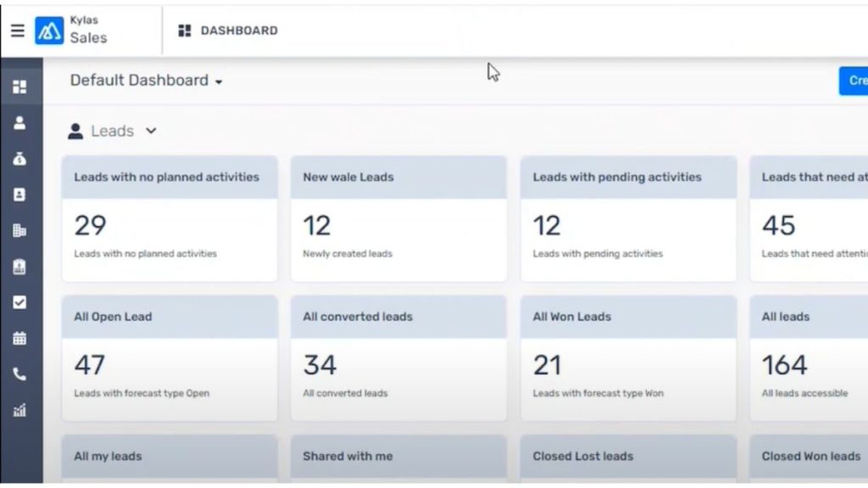Click the Kylas Sales logo icon
The image size is (868, 488).
pos(49,30)
